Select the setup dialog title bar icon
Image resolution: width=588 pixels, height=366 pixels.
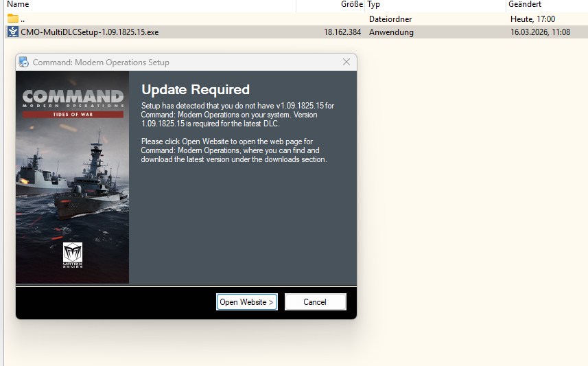click(x=23, y=62)
